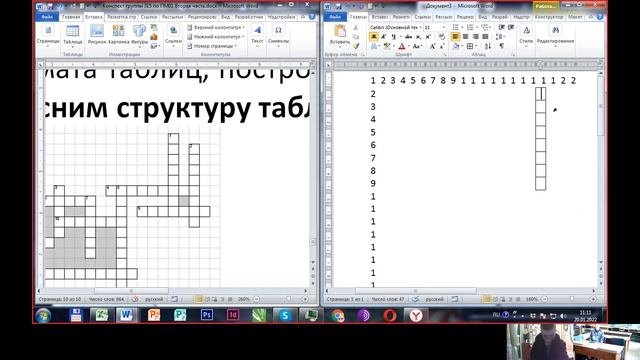
Task: Center text in right window
Action: [x=465, y=37]
